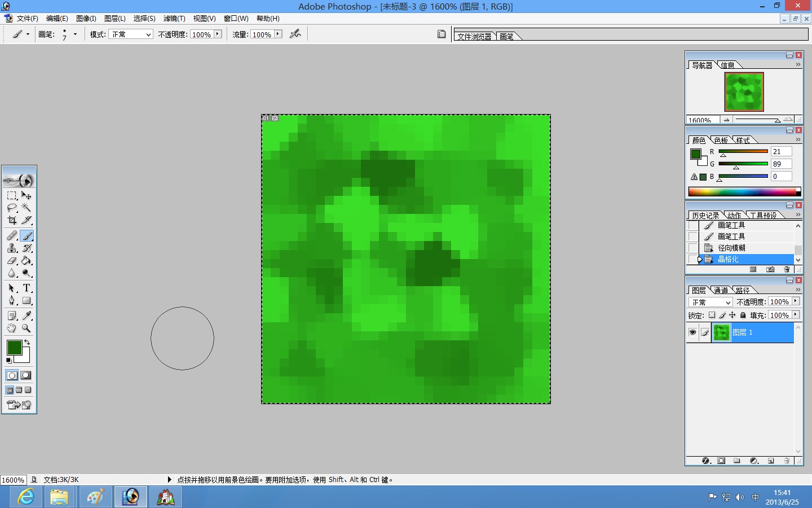Expand the layer 填充 fill slider arrow

point(796,315)
